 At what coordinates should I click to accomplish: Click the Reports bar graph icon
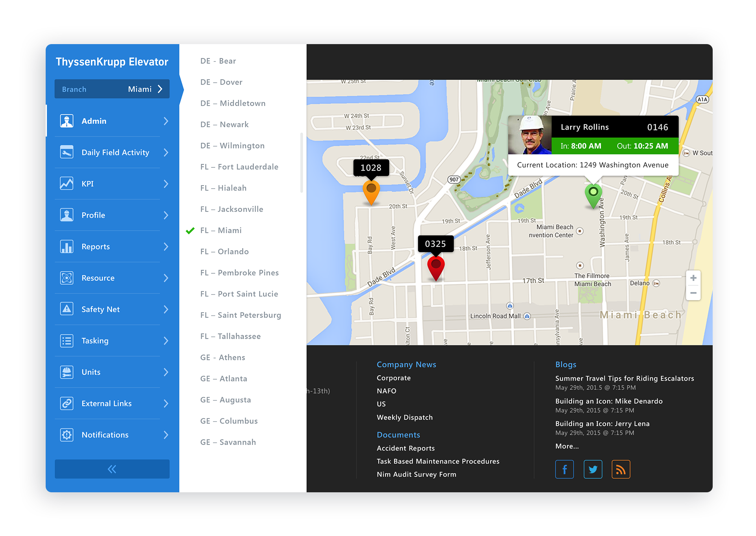pyautogui.click(x=67, y=247)
